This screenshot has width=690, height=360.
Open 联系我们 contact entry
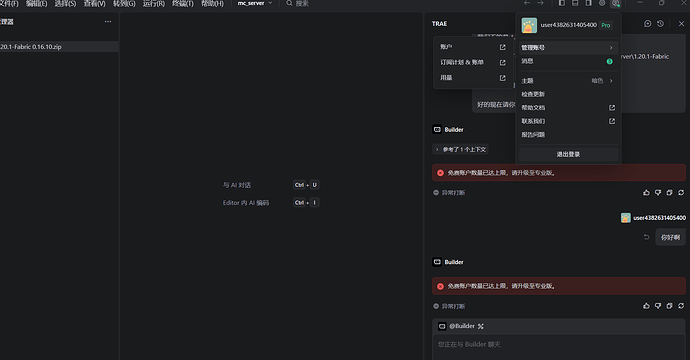click(x=568, y=121)
